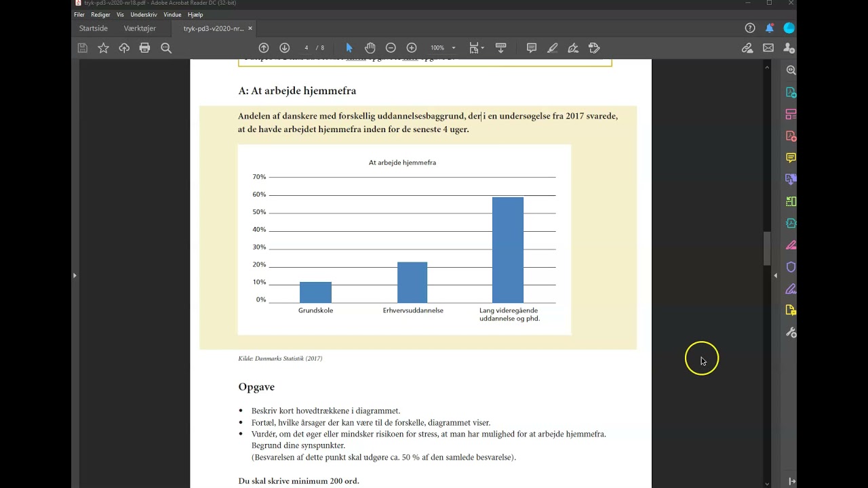Click the vertical scrollbar thumb
This screenshot has height=488, width=868.
[x=767, y=249]
